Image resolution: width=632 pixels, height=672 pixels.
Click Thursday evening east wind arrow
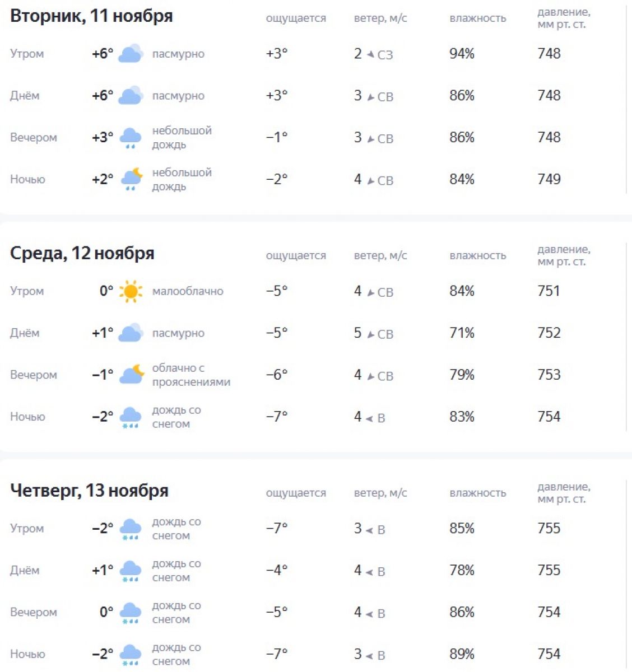370,614
